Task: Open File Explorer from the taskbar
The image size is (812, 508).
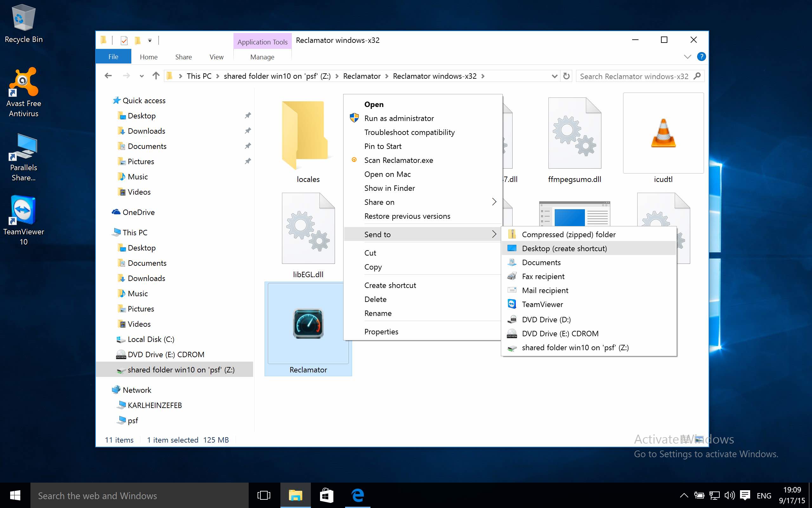Action: pyautogui.click(x=295, y=495)
